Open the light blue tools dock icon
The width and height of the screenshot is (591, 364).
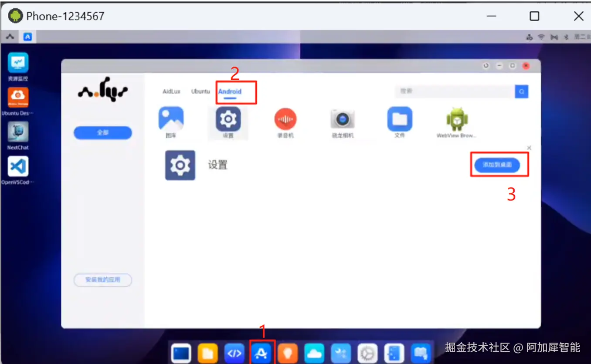click(341, 353)
